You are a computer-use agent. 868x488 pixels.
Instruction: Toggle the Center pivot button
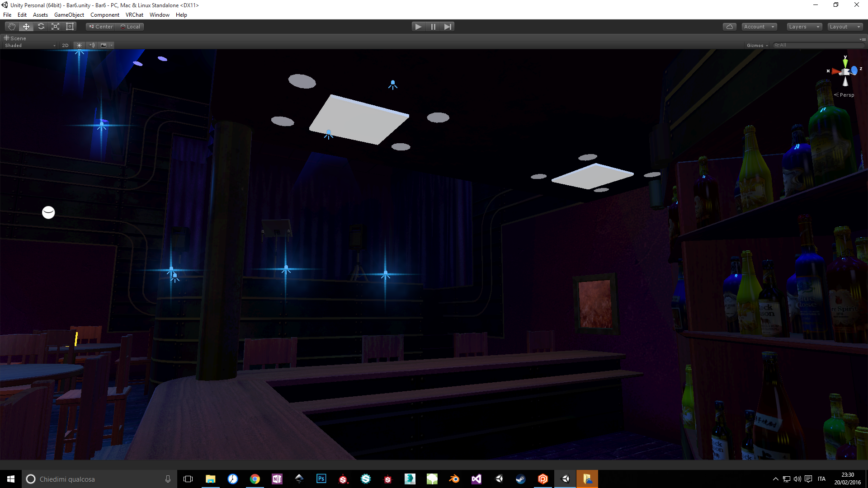coord(101,27)
